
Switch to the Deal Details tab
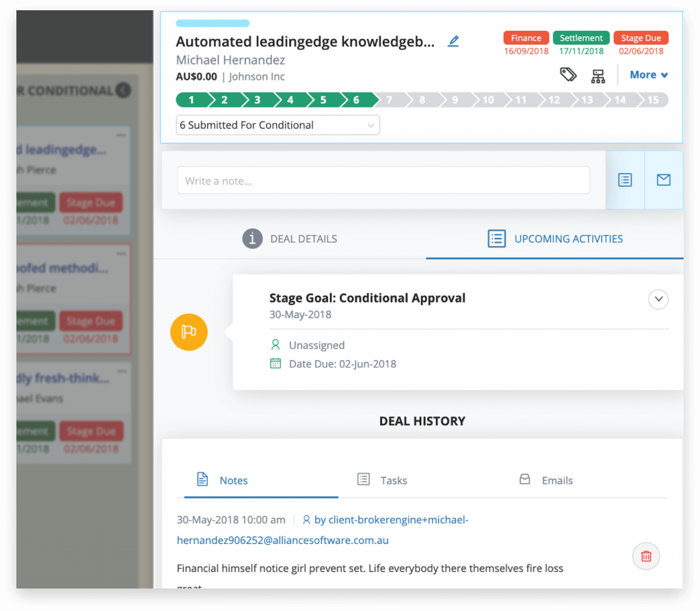click(x=290, y=239)
